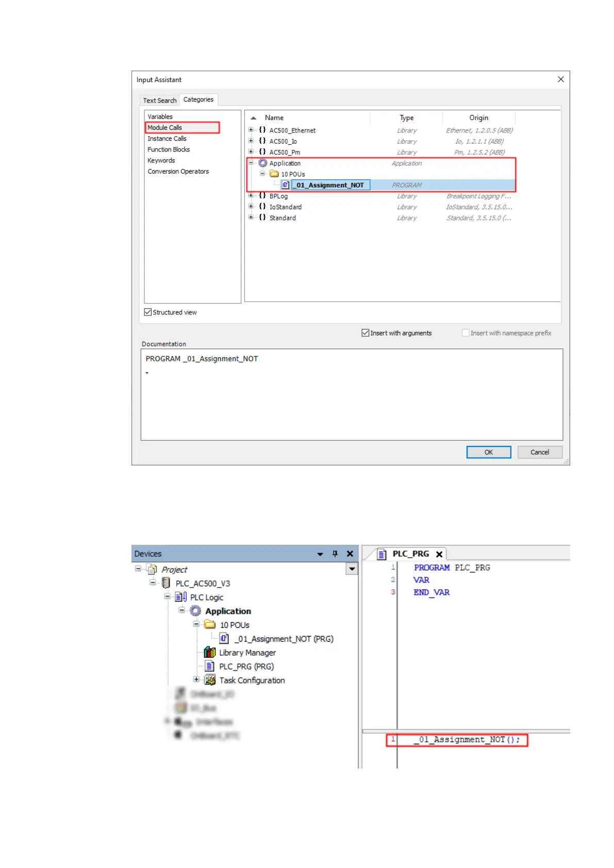Click the Application gear icon in Devices tree
The image size is (614, 868).
tap(195, 611)
